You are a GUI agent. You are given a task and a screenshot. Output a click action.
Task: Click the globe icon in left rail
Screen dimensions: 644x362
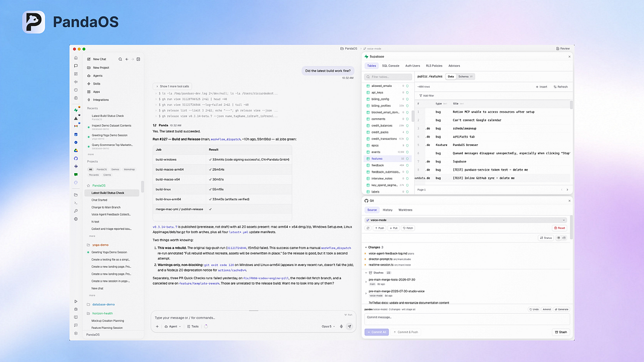75,219
